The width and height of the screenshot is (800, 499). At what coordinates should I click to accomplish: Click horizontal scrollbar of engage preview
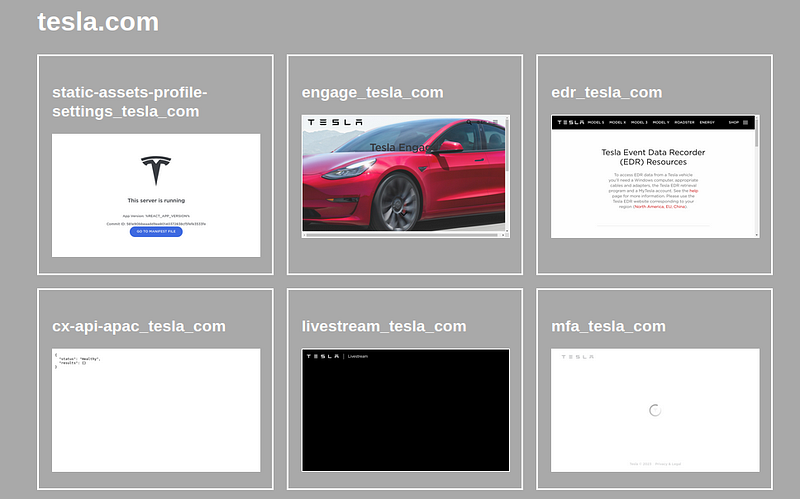403,235
